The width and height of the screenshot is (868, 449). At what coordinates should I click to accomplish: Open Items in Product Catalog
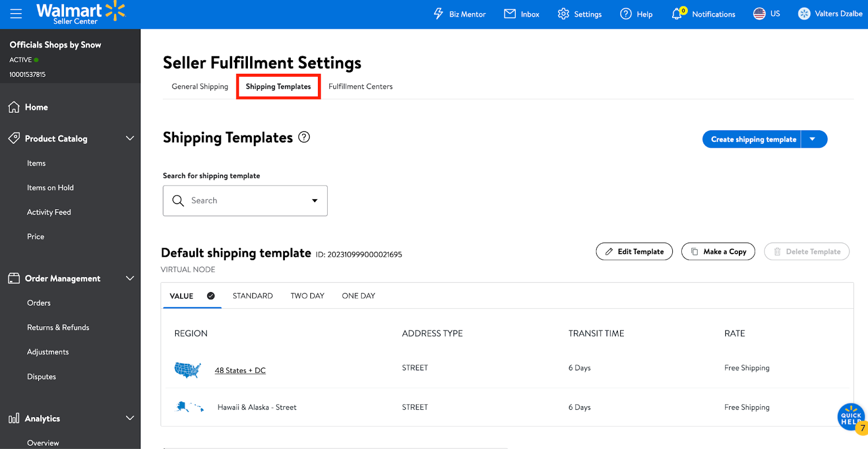(36, 163)
